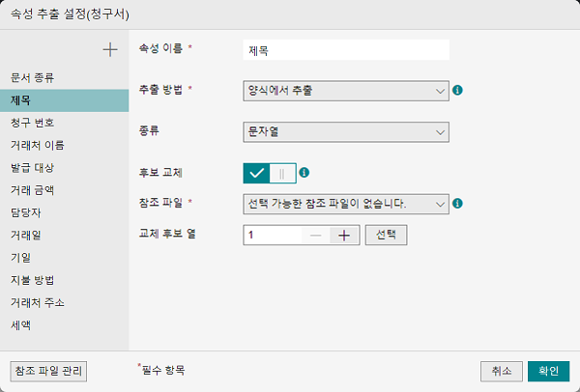This screenshot has width=580, height=392.
Task: Confirm settings with 확인 button
Action: [548, 372]
